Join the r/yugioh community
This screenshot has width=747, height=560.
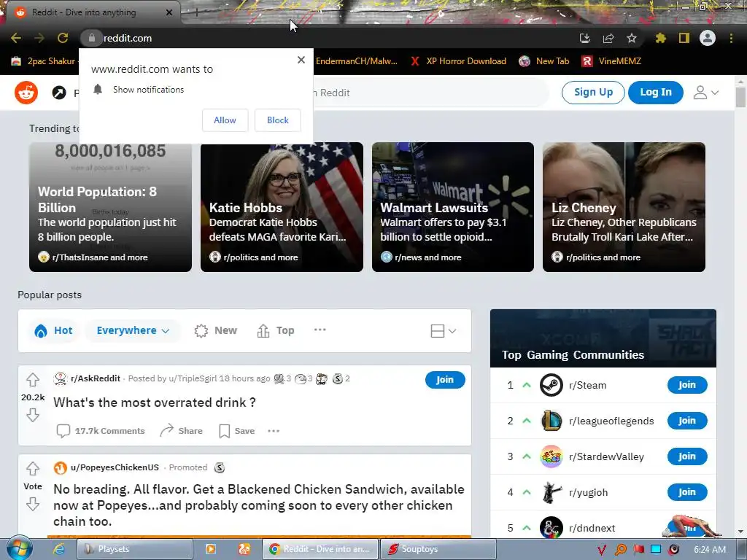687,492
